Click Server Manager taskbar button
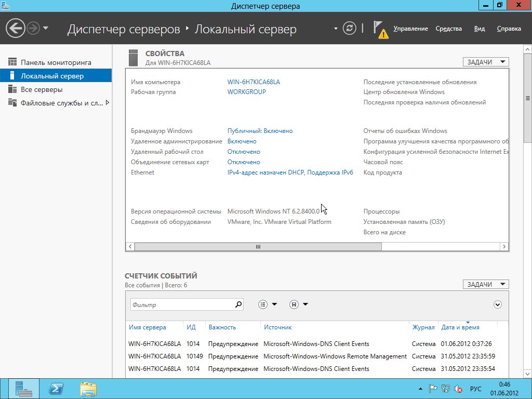Viewport: 532px width, 399px height. 24,389
